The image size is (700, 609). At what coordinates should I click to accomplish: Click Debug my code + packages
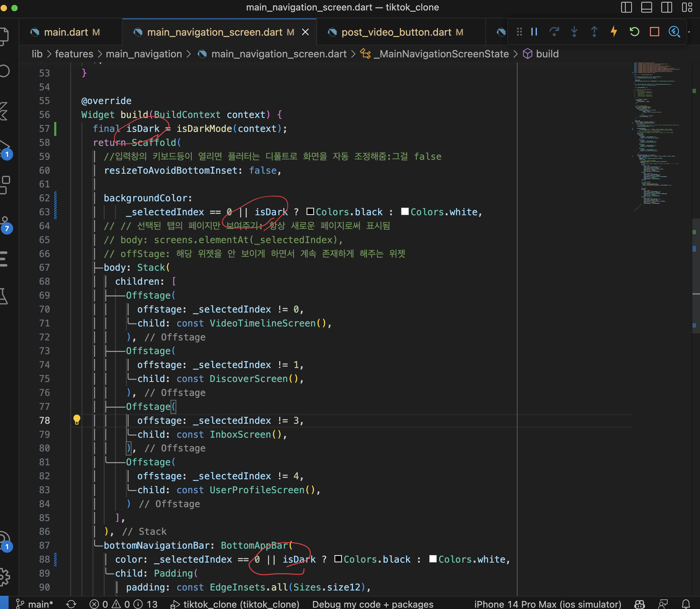pyautogui.click(x=373, y=604)
